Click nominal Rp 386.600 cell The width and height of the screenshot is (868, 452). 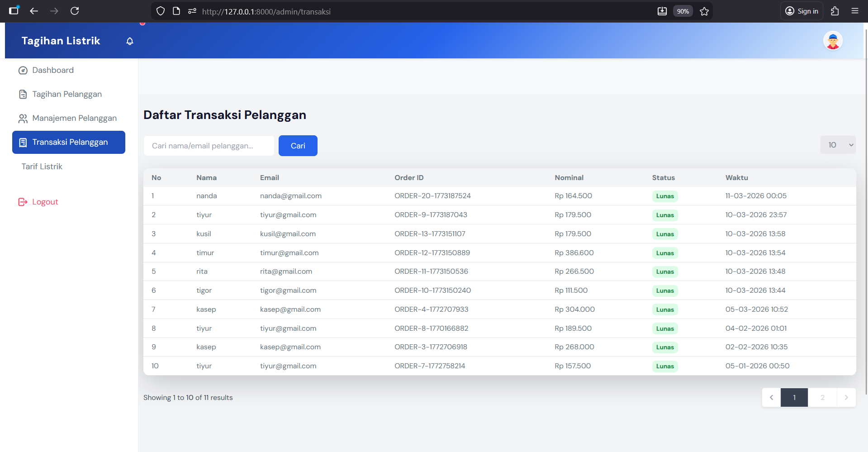point(574,253)
